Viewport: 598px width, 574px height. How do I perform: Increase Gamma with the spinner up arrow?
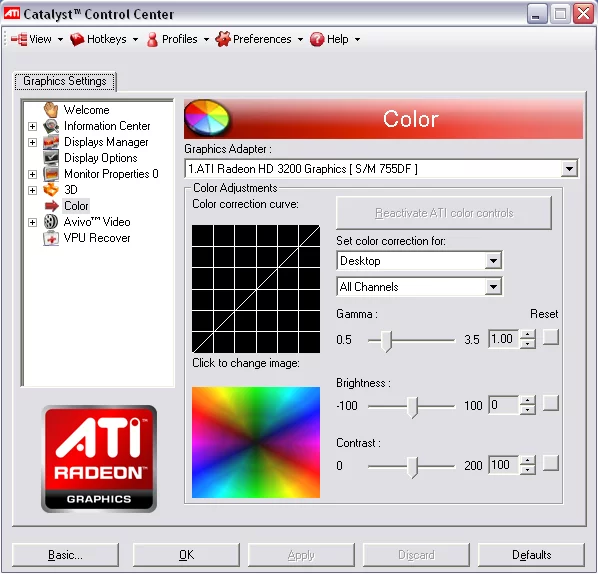coord(527,334)
